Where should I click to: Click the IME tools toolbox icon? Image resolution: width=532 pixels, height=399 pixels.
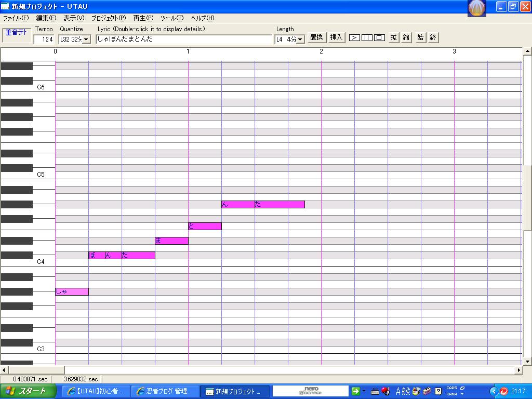click(427, 392)
